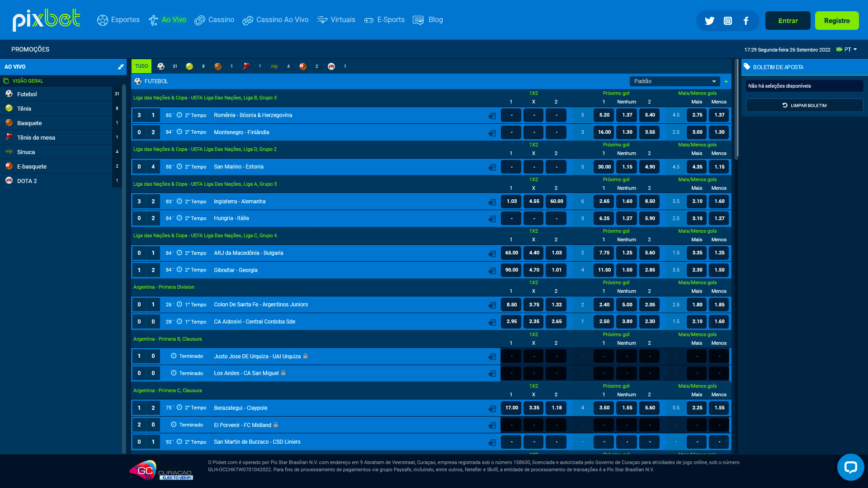Toggle the boletim de aposta panel visibility

point(804,67)
